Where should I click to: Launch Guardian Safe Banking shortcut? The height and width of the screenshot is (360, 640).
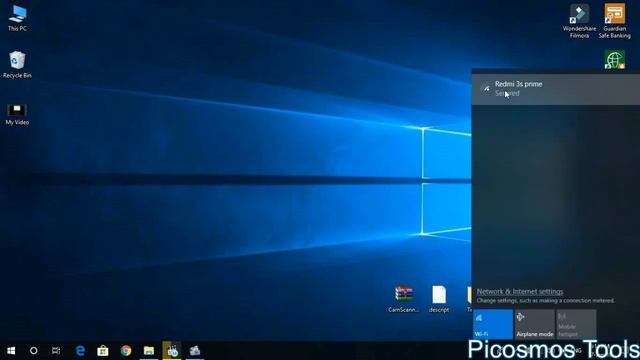[x=614, y=21]
